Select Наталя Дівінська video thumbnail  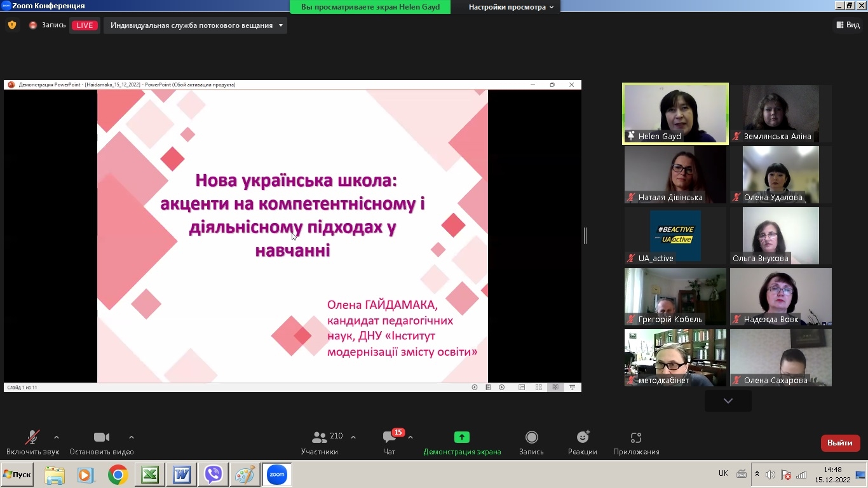[675, 175]
